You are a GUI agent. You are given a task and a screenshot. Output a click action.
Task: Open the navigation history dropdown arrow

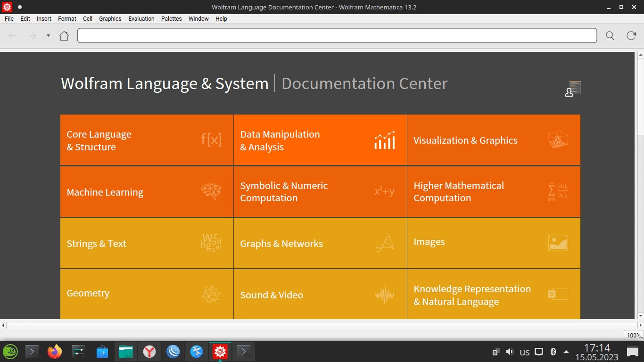click(48, 36)
